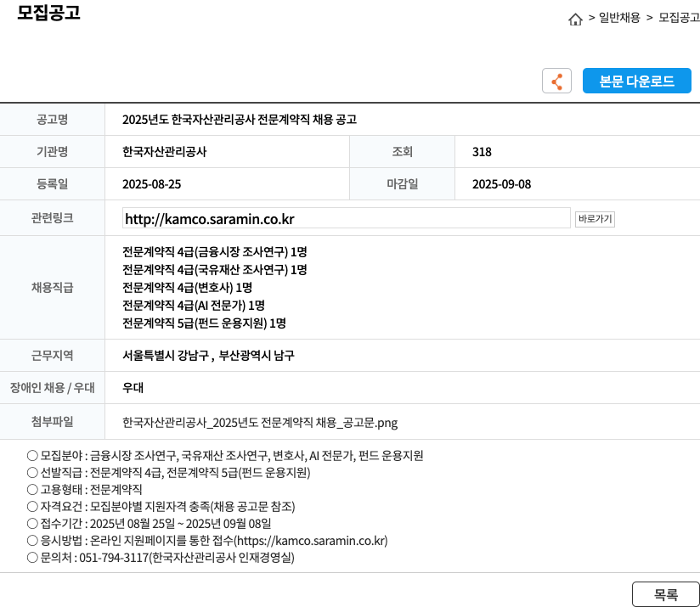Go to 일반채용 breadcrumb link
Image resolution: width=700 pixels, height=607 pixels.
click(619, 18)
